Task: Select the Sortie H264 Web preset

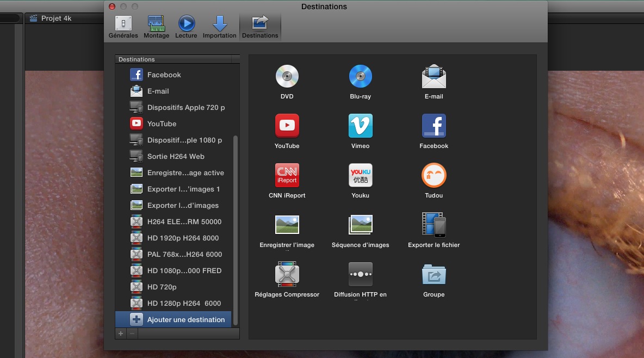Action: [x=174, y=156]
